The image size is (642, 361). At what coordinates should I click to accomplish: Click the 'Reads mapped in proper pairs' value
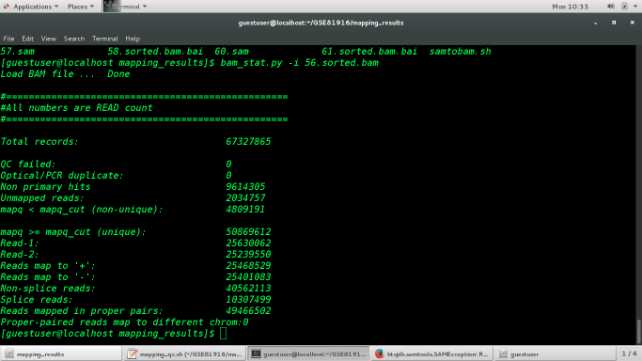click(x=248, y=311)
